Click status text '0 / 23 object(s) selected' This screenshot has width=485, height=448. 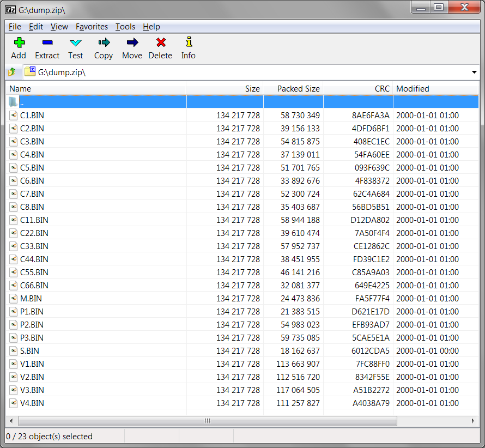tap(49, 436)
